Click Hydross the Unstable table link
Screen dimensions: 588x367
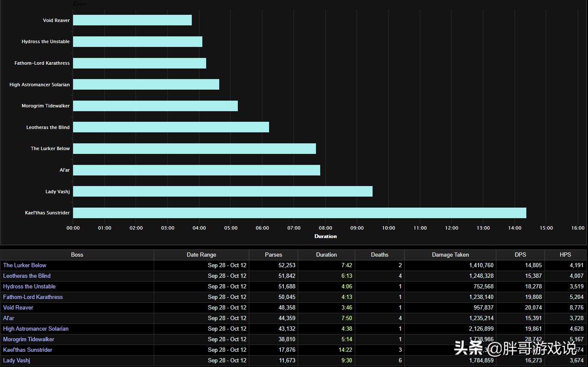point(29,287)
